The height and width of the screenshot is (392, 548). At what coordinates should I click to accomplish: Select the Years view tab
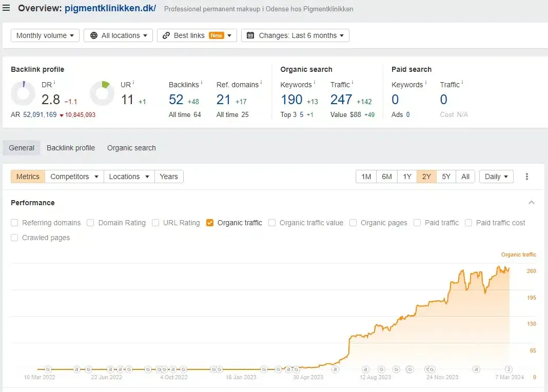169,177
